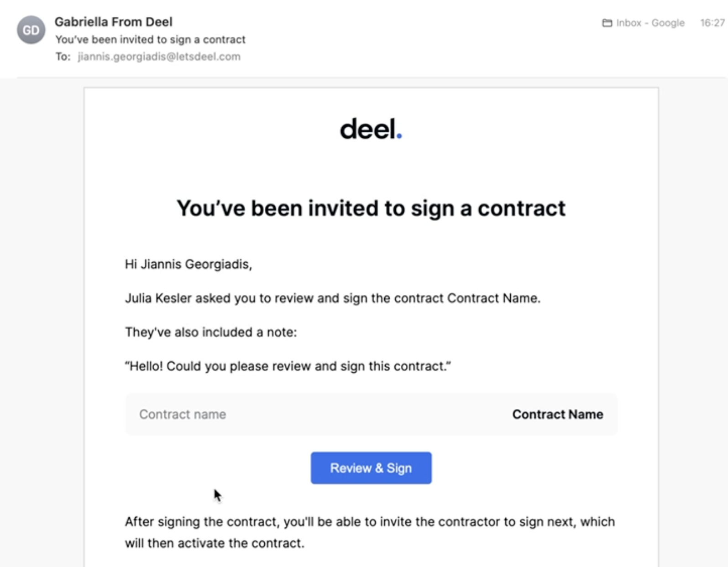Click the bold Contract Name value
This screenshot has width=728, height=567.
[558, 414]
